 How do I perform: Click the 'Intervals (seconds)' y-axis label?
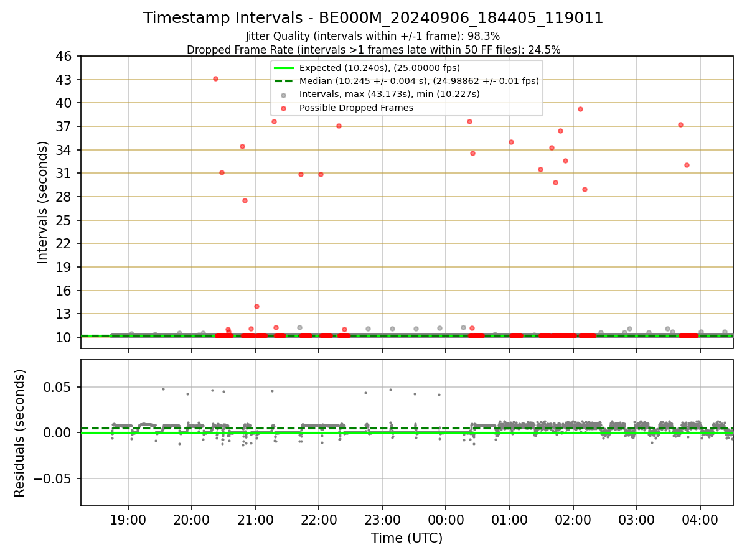42,202
